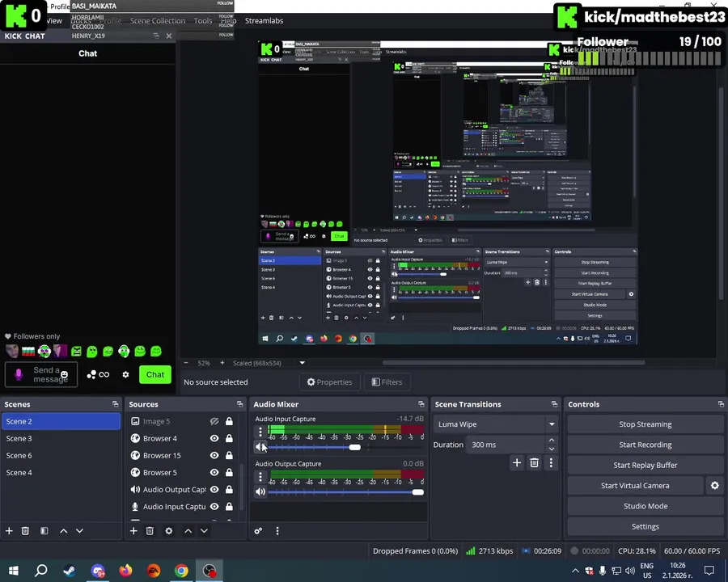728x582 pixels.
Task: Show hidden system tray icons chevron
Action: tap(575, 571)
